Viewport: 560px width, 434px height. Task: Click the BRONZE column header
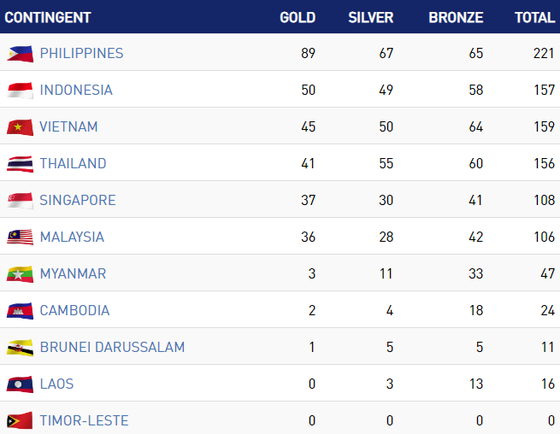(x=456, y=18)
